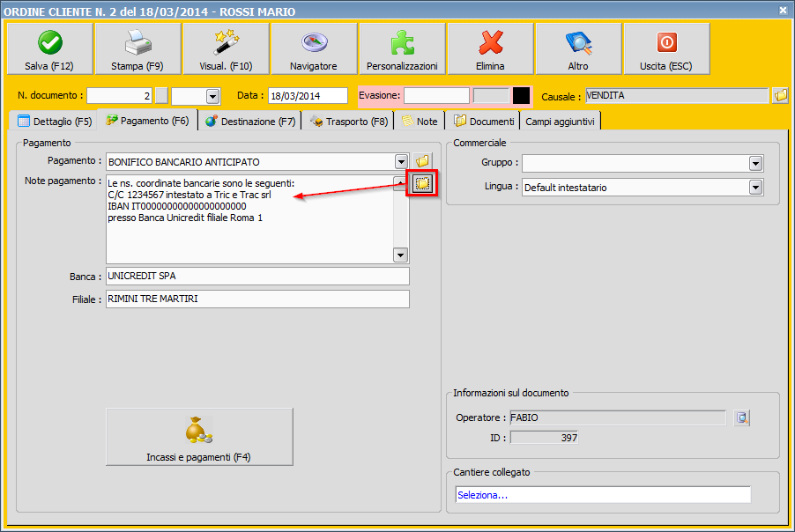Open the Altro options button

click(x=578, y=49)
